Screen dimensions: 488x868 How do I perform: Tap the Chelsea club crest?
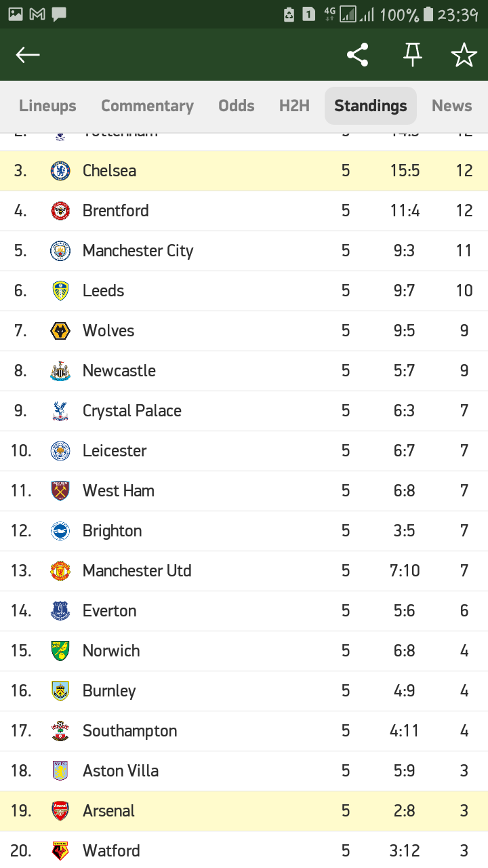(60, 171)
